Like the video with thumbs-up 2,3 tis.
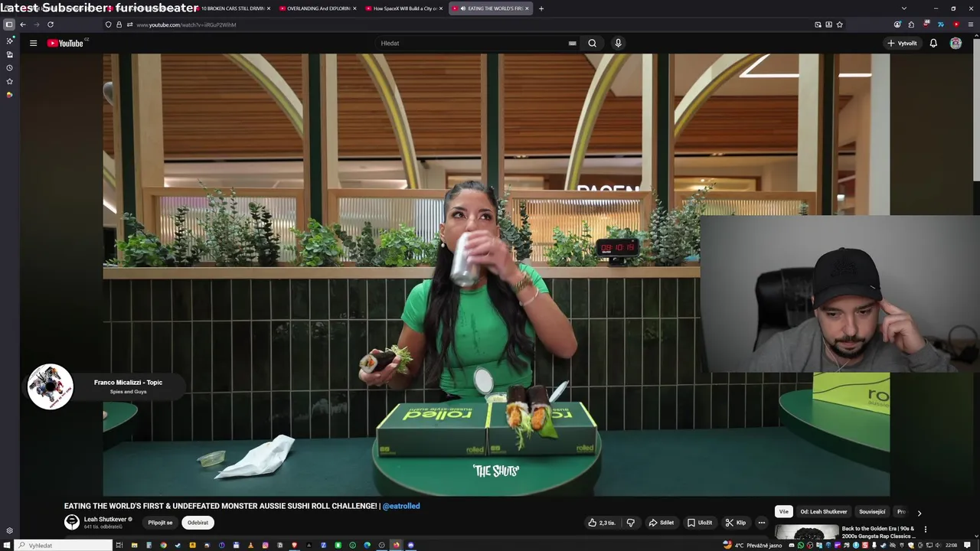The width and height of the screenshot is (980, 551). click(602, 523)
